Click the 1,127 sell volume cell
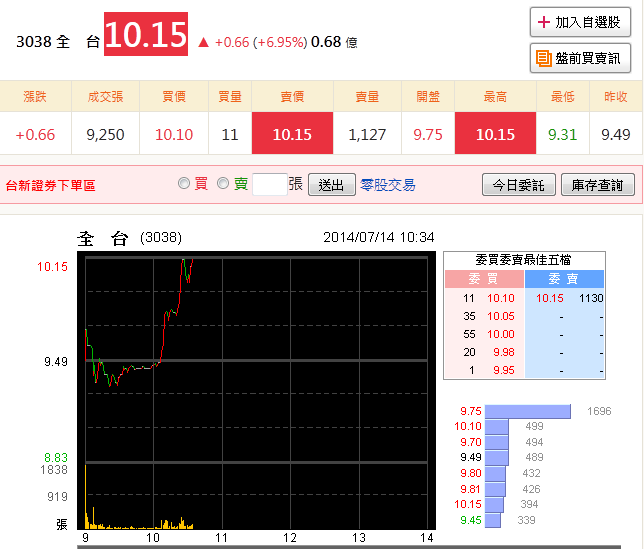The height and width of the screenshot is (549, 644). pyautogui.click(x=367, y=134)
